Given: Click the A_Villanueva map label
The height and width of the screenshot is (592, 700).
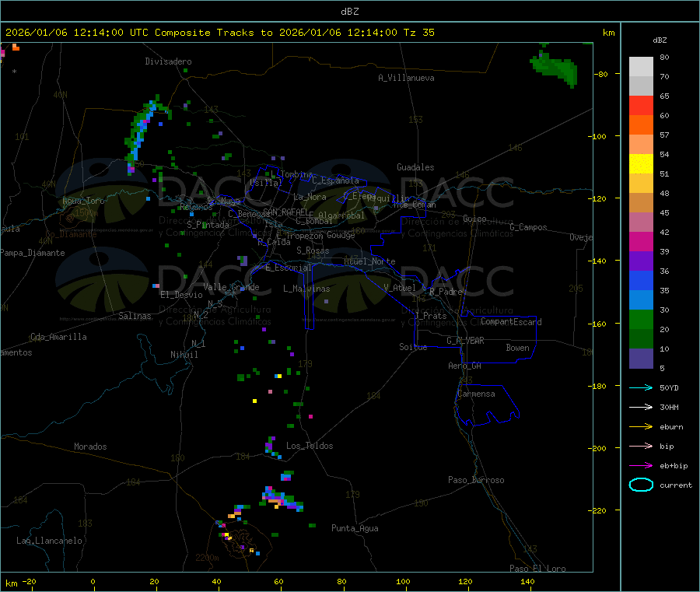Looking at the screenshot, I should 406,78.
